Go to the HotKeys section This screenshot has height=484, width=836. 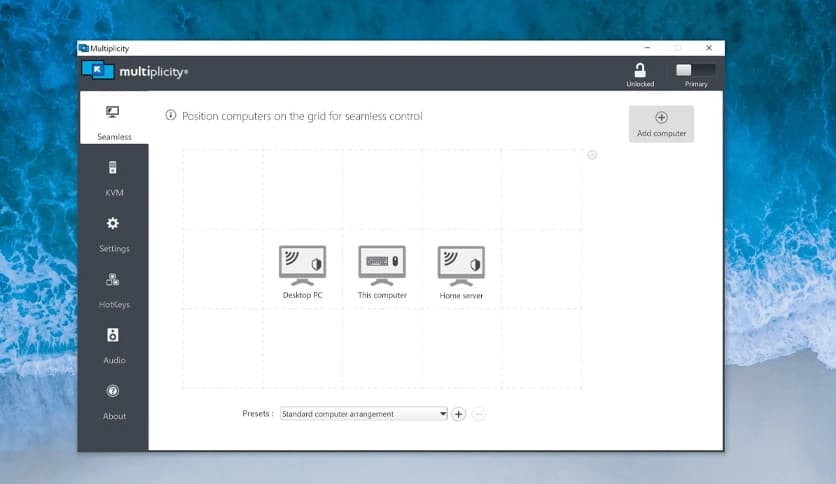coord(114,291)
